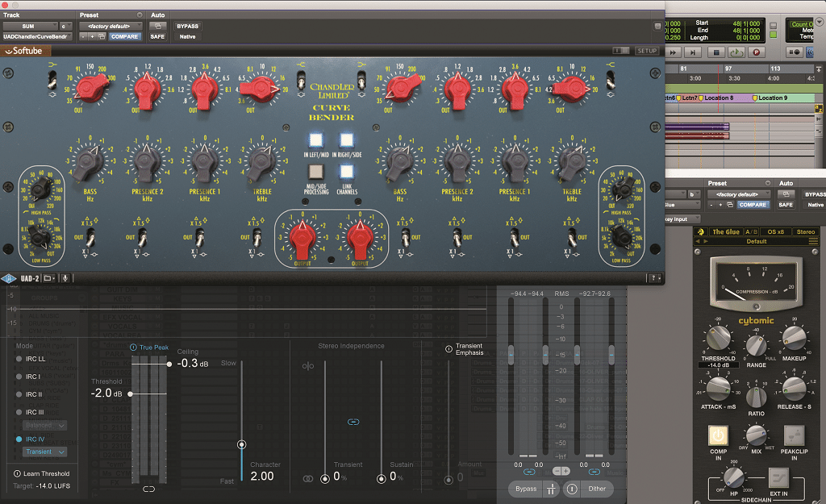
Task: Click Pro Tools stop button
Action: click(x=716, y=52)
